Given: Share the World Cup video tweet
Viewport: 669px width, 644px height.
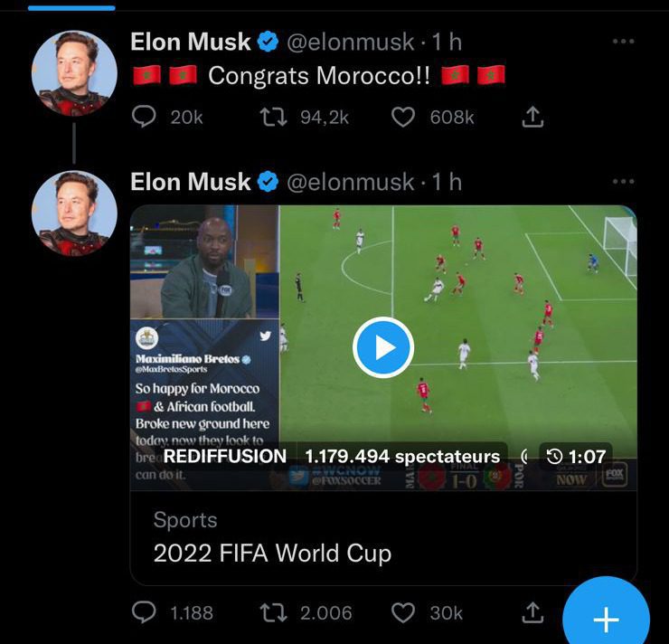Looking at the screenshot, I should (x=533, y=612).
